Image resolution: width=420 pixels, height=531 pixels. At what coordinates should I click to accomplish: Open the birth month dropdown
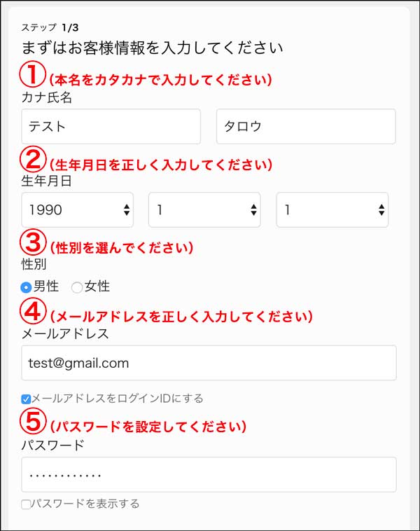204,210
